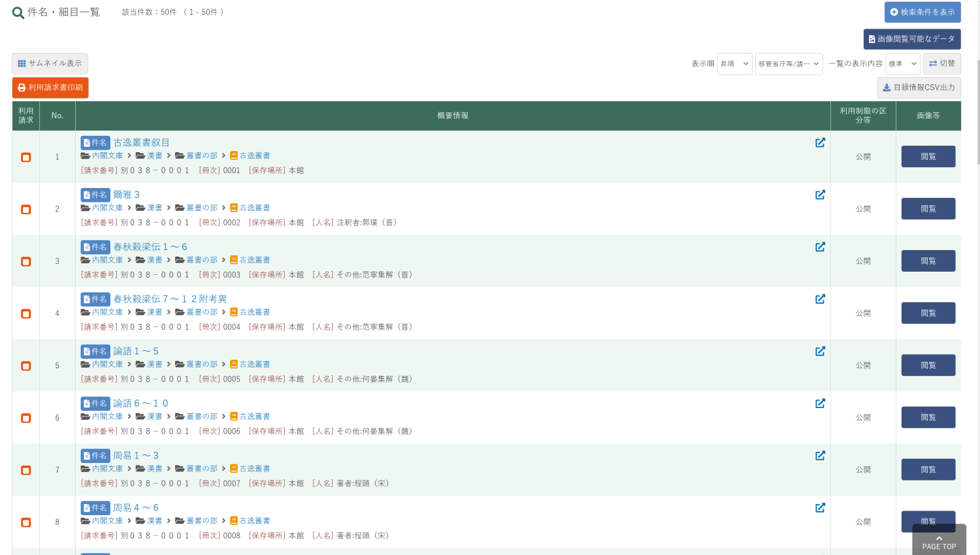Select the checkbox for row 7
Viewport: 980px width, 555px height.
click(26, 471)
